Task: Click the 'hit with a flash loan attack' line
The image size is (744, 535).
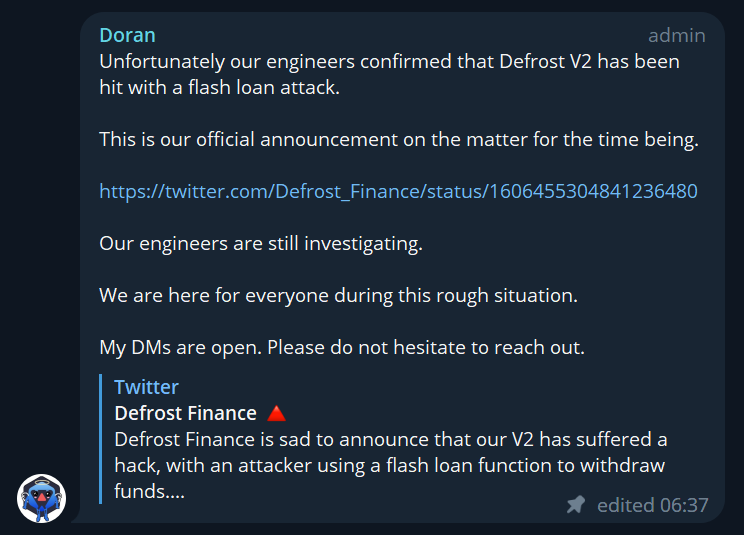Action: coord(220,88)
